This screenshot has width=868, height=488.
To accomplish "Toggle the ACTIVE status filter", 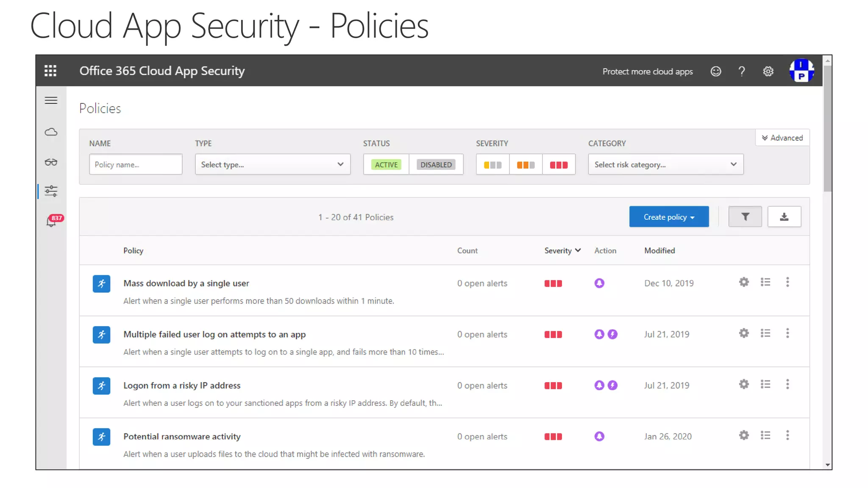I will pyautogui.click(x=386, y=165).
